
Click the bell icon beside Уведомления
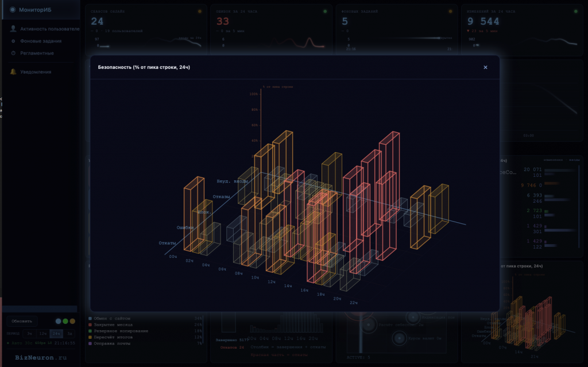pos(13,72)
